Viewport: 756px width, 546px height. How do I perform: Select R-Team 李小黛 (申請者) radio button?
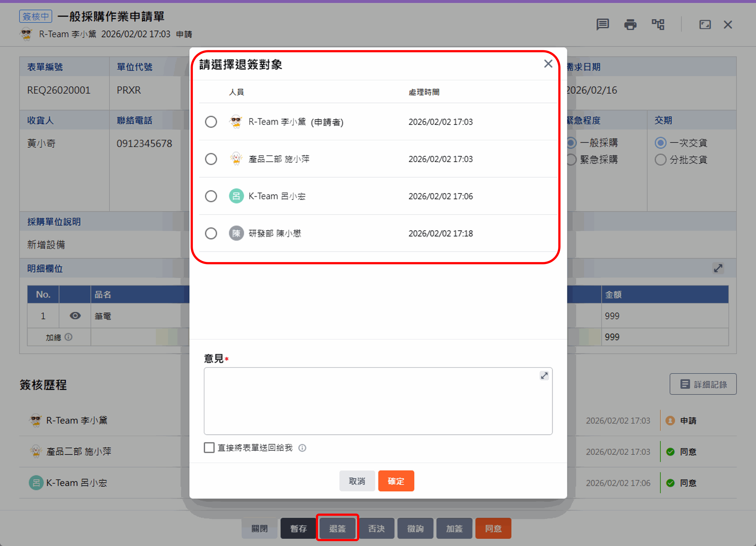(211, 122)
